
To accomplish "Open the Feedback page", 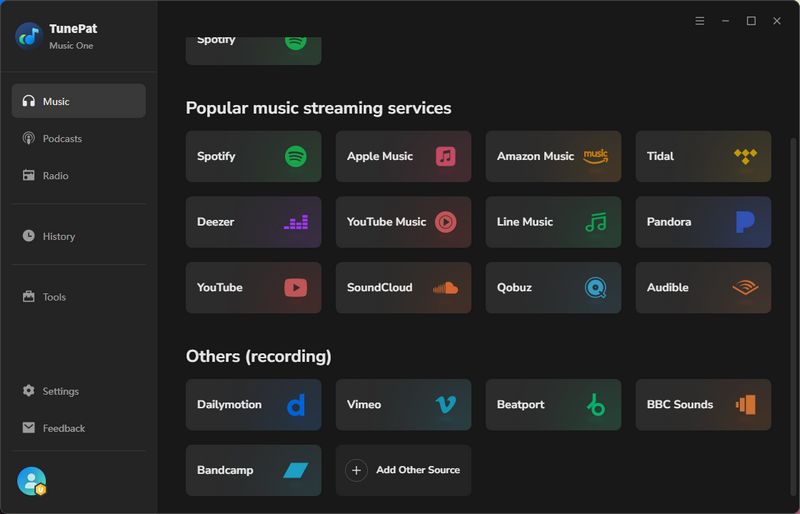I will click(79, 428).
